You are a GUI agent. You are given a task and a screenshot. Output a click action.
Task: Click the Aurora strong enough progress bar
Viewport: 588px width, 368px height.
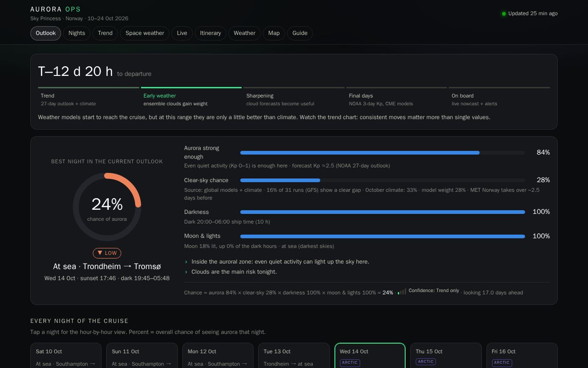[x=383, y=153]
